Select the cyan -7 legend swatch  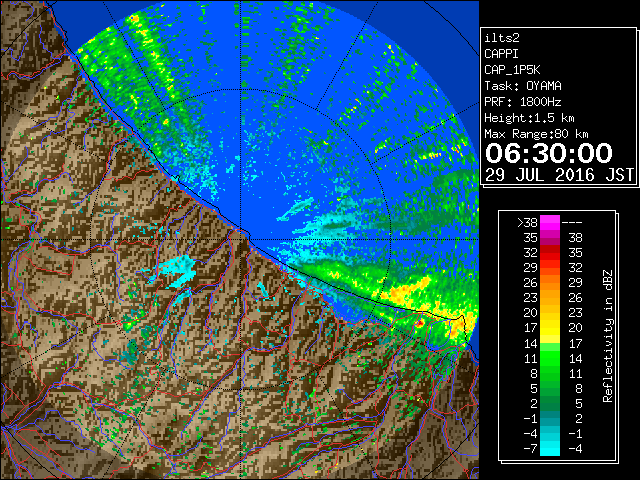pos(550,448)
